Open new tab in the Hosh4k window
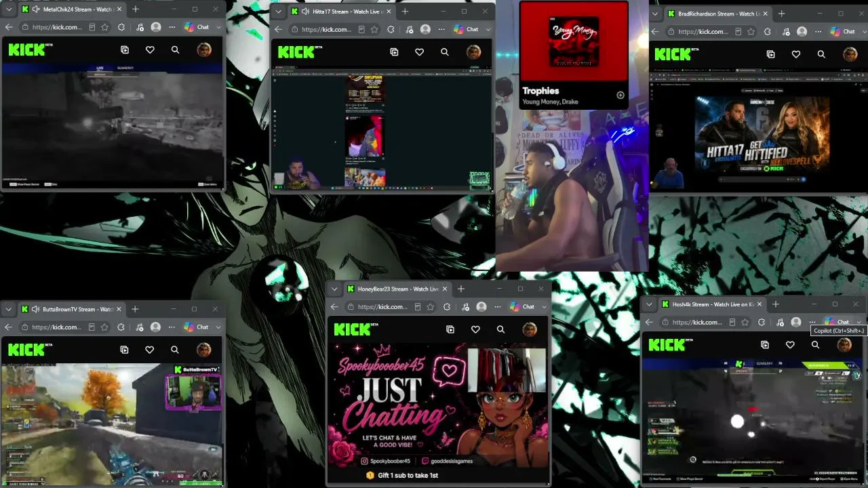Viewport: 868px width, 488px height. pos(775,304)
